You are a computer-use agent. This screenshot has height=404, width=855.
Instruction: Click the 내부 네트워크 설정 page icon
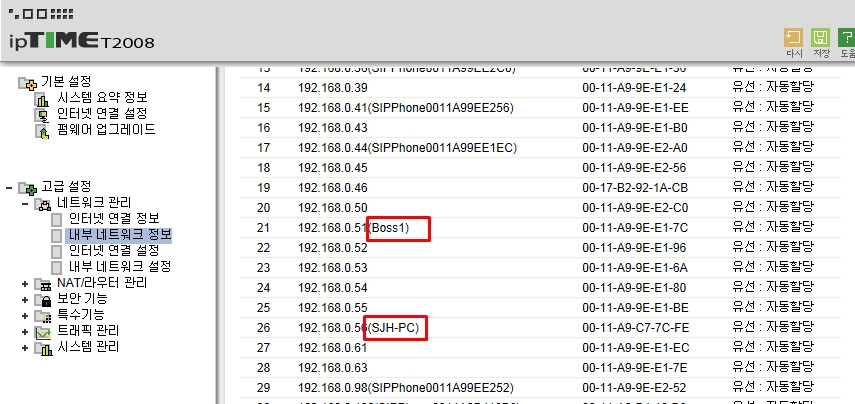[56, 267]
